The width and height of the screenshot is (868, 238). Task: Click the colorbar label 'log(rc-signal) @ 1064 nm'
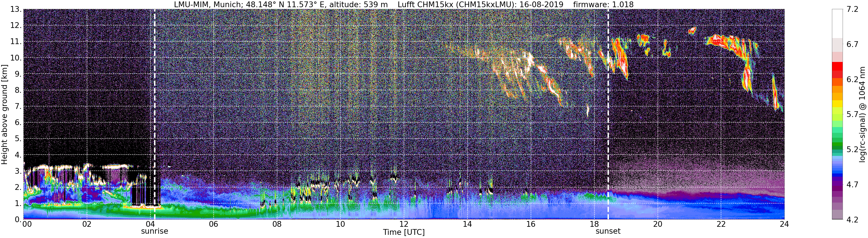[862, 114]
